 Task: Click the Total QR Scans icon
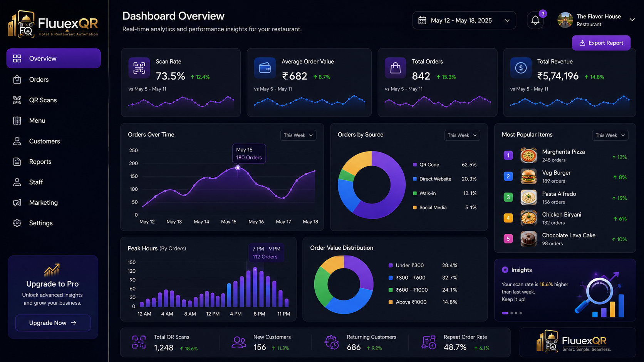point(139,342)
